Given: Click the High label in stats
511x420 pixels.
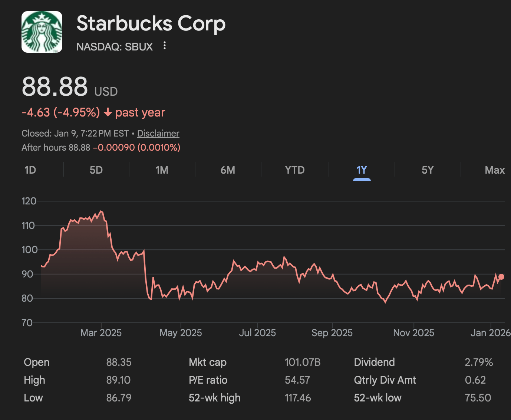Looking at the screenshot, I should pyautogui.click(x=34, y=380).
